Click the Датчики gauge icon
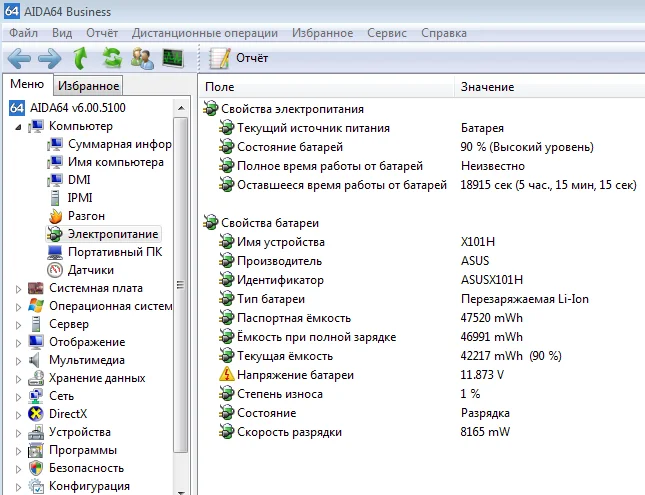Image resolution: width=645 pixels, height=495 pixels. click(x=55, y=270)
